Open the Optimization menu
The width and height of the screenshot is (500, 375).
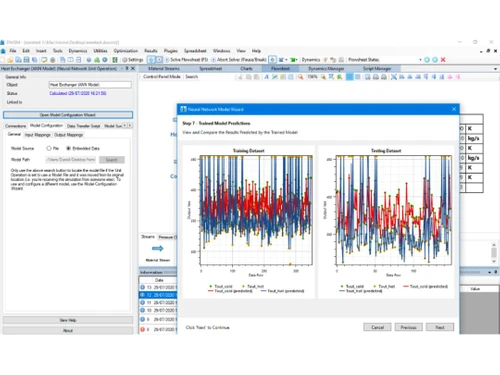click(126, 51)
